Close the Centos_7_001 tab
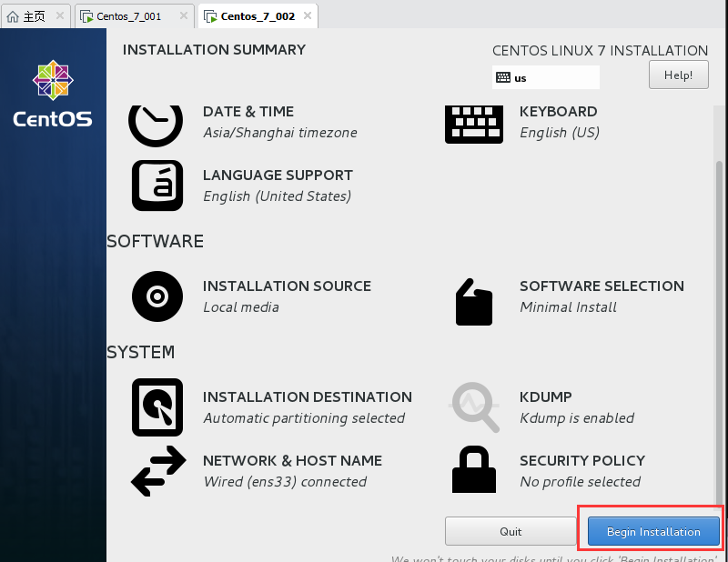This screenshot has width=728, height=562. pos(184,16)
